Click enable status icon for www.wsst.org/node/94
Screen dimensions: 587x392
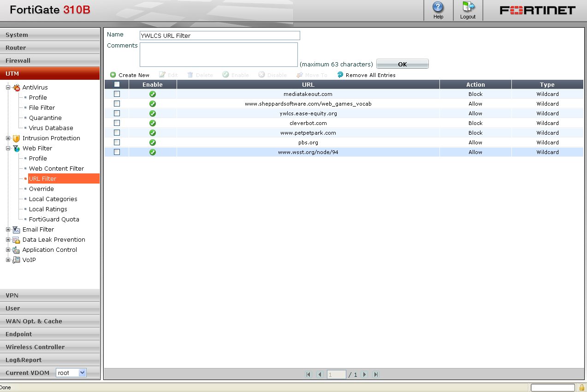(153, 152)
